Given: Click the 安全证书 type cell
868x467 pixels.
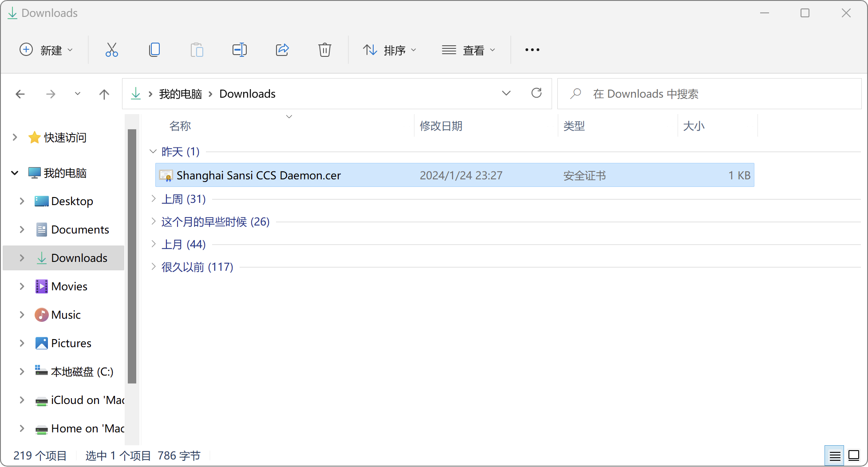Looking at the screenshot, I should [584, 175].
